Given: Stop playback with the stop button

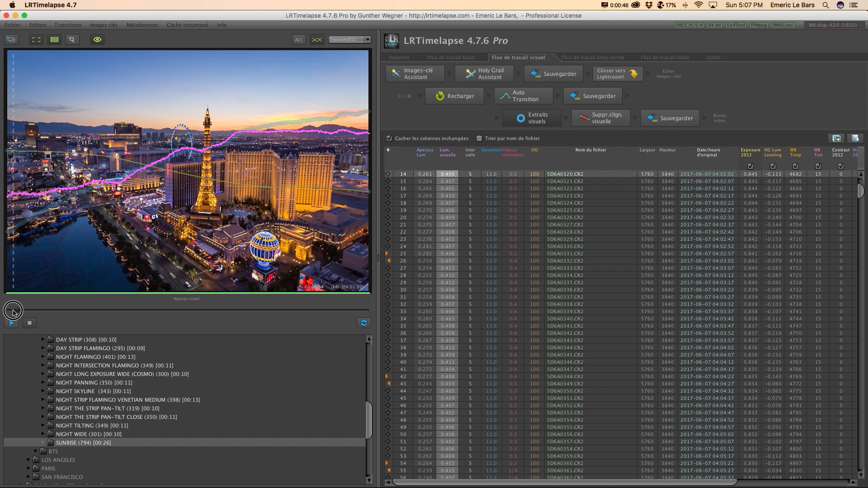Looking at the screenshot, I should click(x=29, y=323).
